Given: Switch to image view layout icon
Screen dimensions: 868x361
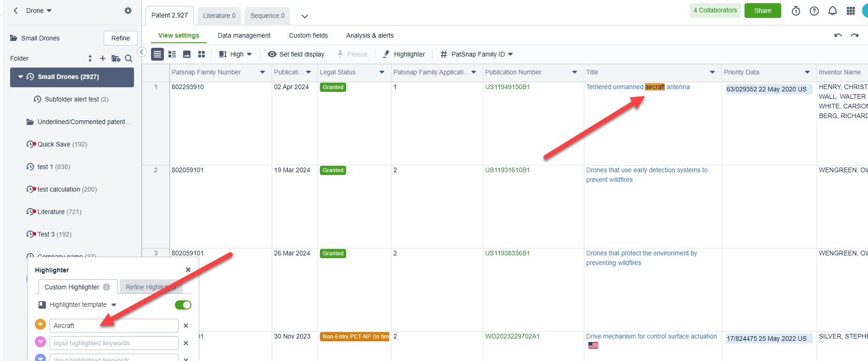Looking at the screenshot, I should (x=187, y=54).
